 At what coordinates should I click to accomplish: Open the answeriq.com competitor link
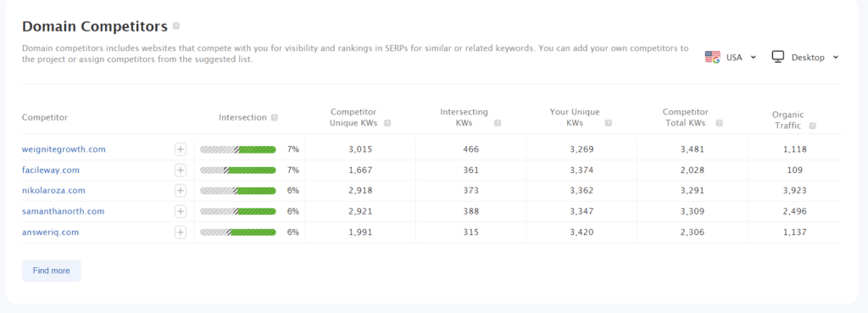(50, 232)
